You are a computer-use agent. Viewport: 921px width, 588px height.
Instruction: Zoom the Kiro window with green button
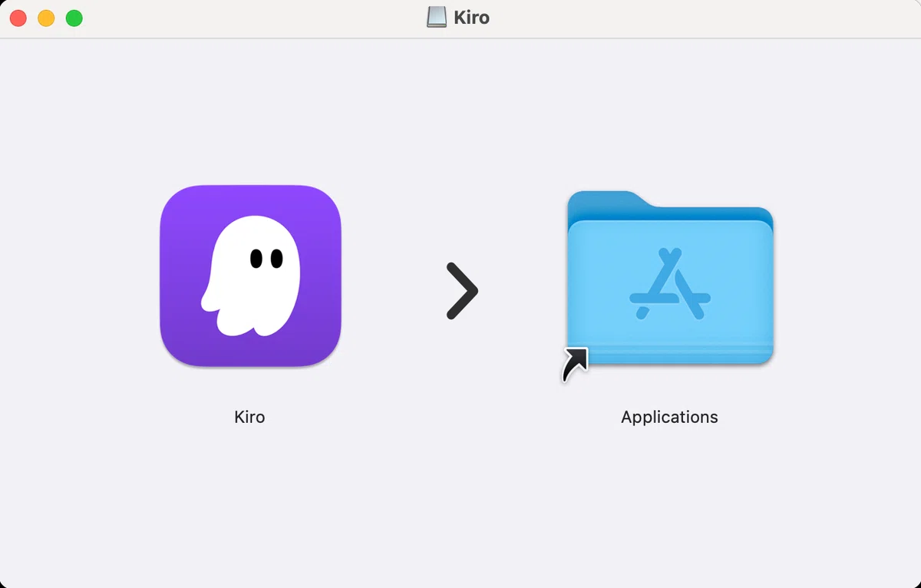tap(74, 18)
